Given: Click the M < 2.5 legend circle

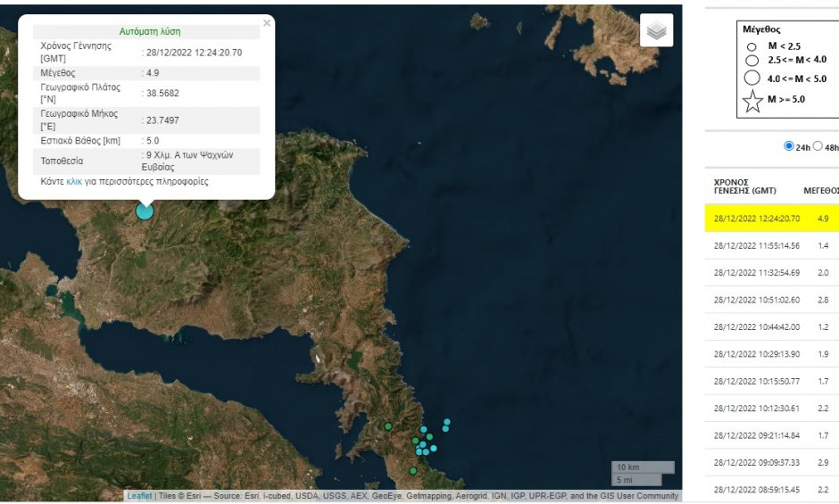Looking at the screenshot, I should coord(752,47).
